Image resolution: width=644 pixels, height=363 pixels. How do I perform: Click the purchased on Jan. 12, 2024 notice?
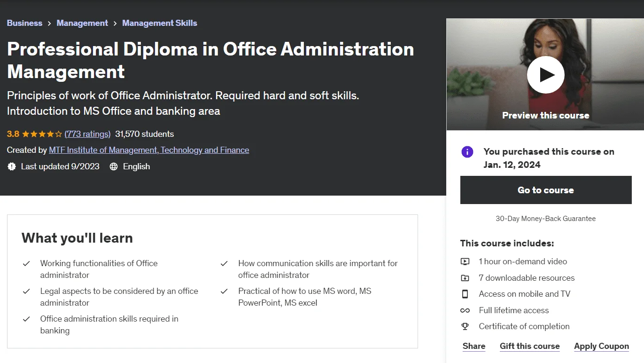549,158
